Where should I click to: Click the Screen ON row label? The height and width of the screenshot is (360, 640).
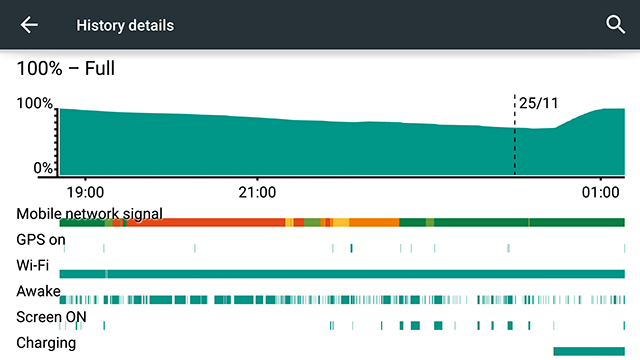(51, 317)
